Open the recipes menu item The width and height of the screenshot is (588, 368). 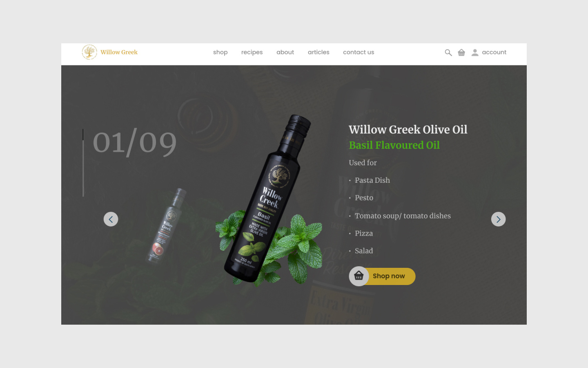click(252, 52)
